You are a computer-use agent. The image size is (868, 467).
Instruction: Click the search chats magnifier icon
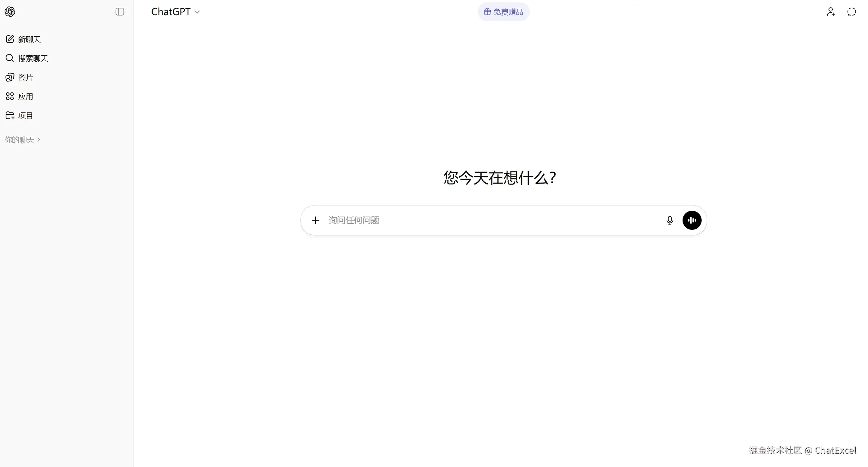[x=10, y=58]
